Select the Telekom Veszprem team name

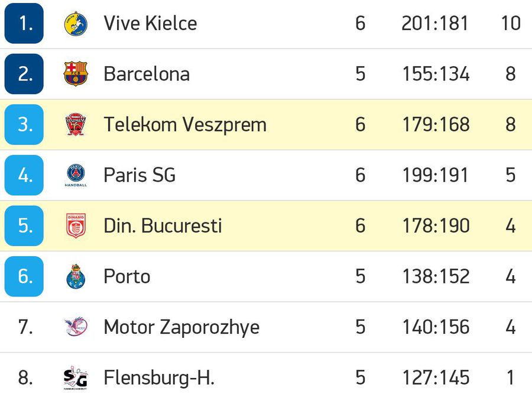point(185,124)
